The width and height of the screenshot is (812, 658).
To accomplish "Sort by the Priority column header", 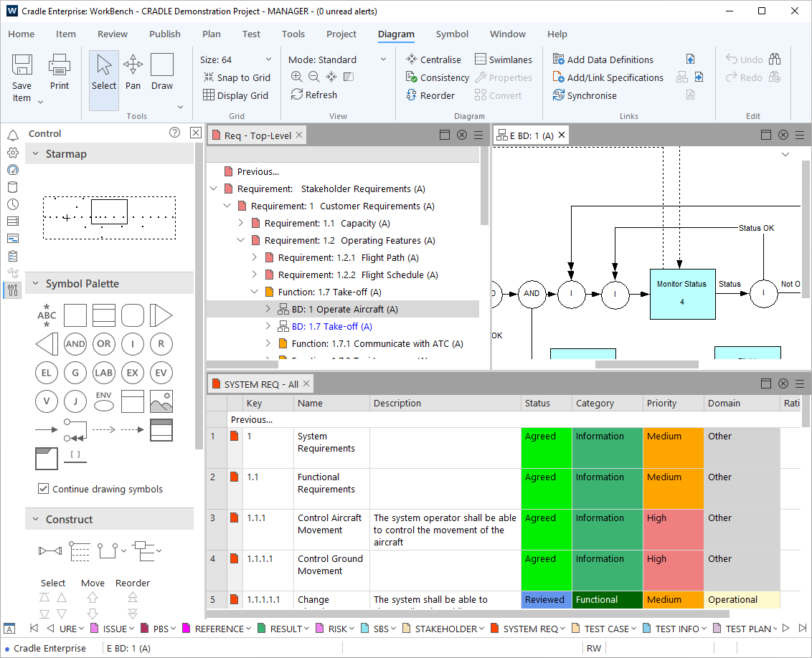I will click(x=673, y=403).
